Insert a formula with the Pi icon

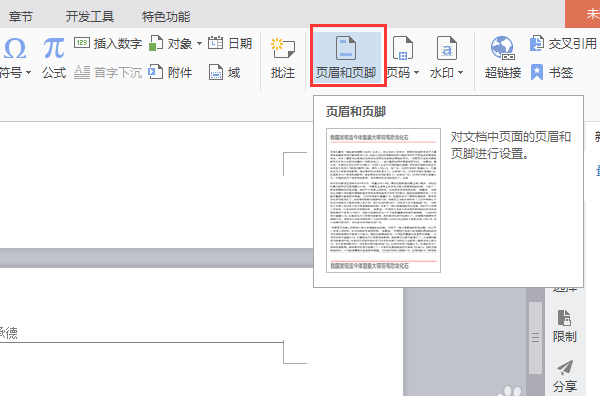pos(54,48)
